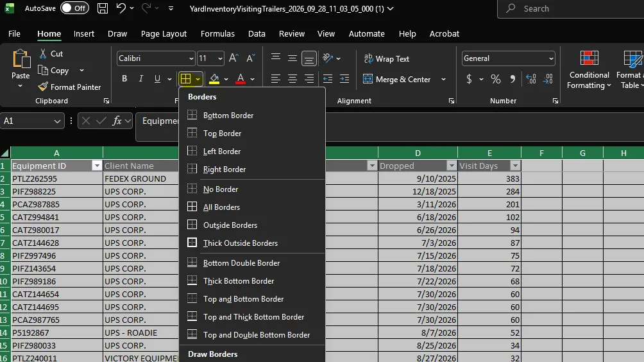Apply Percent Style number format
The height and width of the screenshot is (362, 644).
(496, 79)
